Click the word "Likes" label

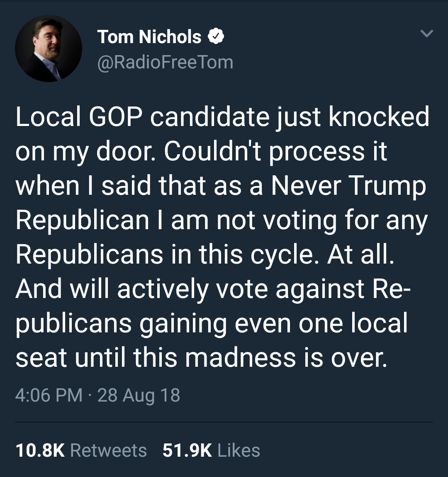tap(239, 450)
